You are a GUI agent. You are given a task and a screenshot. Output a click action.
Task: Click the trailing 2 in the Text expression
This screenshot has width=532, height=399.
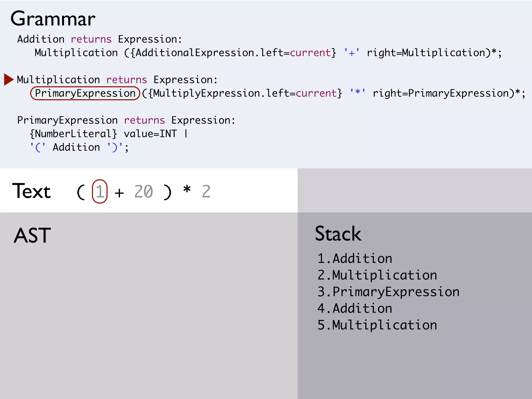[x=206, y=192]
